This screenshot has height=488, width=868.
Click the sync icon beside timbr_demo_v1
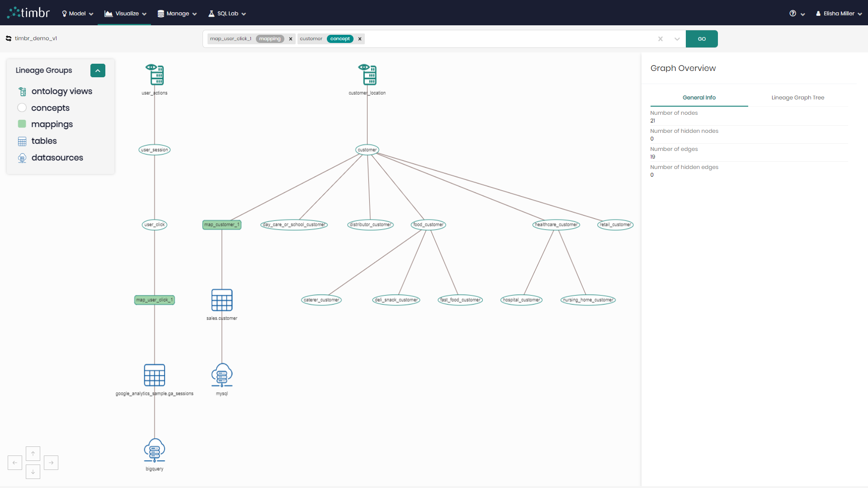coord(8,38)
